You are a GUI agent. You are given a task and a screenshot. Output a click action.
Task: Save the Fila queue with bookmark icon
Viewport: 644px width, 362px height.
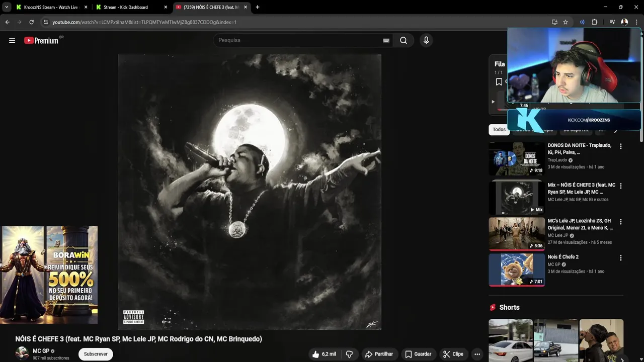499,82
